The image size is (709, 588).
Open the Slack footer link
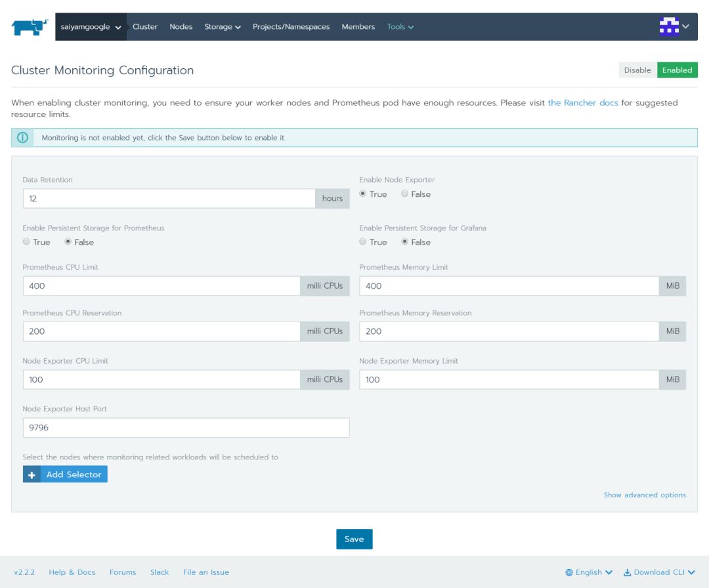tap(160, 572)
